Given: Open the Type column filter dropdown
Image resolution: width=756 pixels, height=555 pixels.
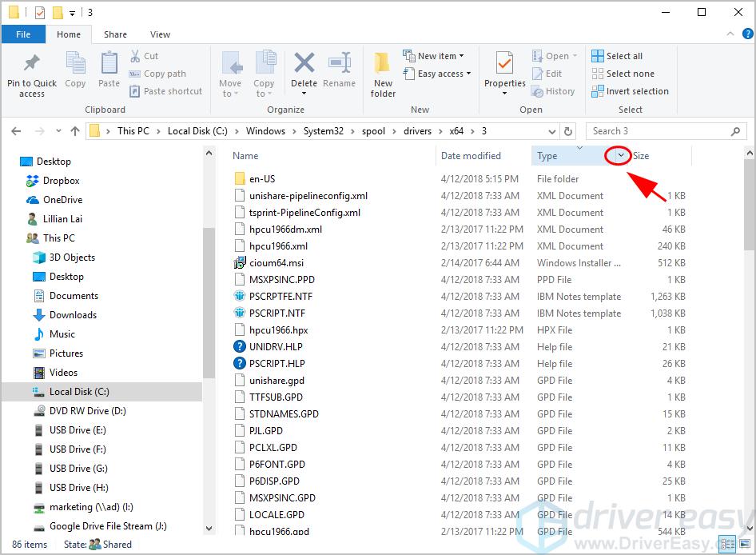Looking at the screenshot, I should tap(619, 156).
